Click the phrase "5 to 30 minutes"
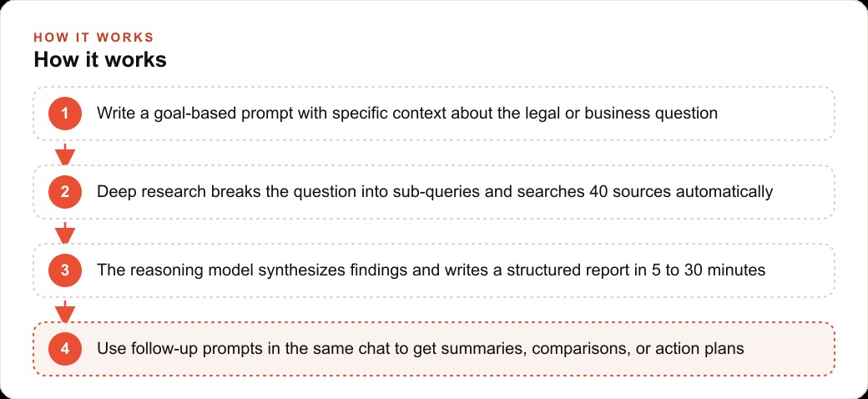Screen dimensions: 868x399 (x=708, y=270)
